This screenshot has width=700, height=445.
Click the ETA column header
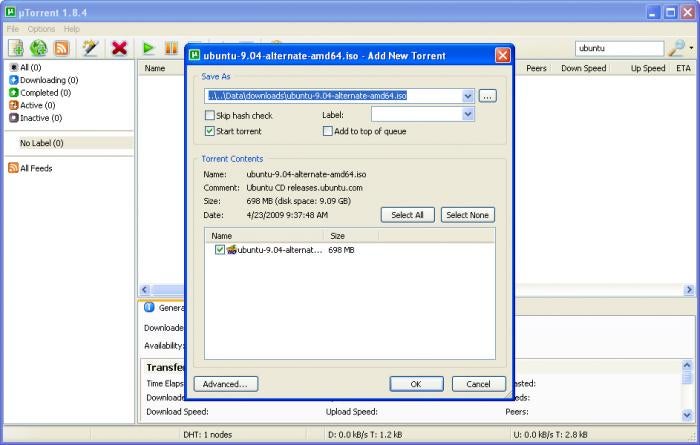(683, 68)
